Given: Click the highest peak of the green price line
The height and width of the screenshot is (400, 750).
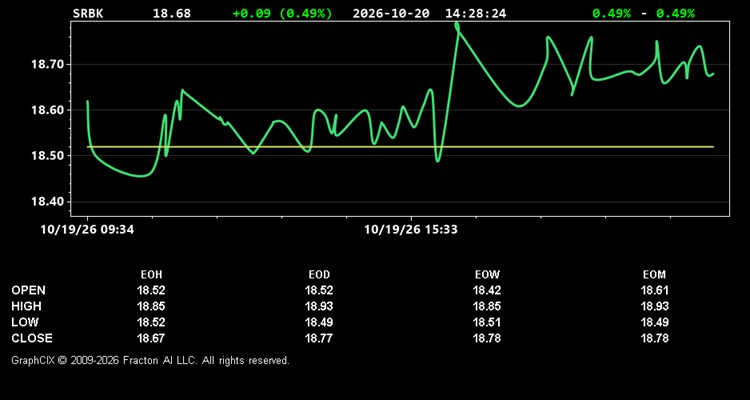Looking at the screenshot, I should click(457, 25).
